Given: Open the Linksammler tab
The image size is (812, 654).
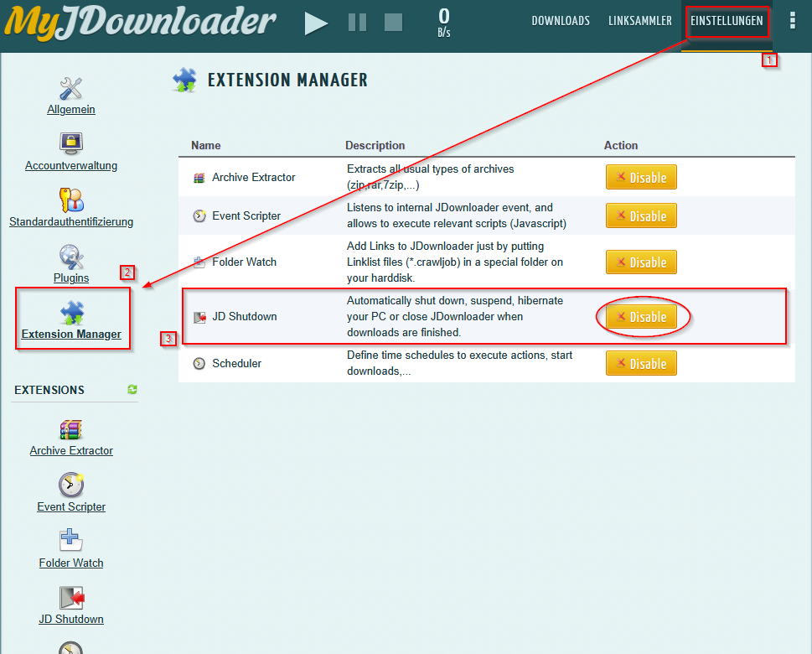Looking at the screenshot, I should 640,21.
